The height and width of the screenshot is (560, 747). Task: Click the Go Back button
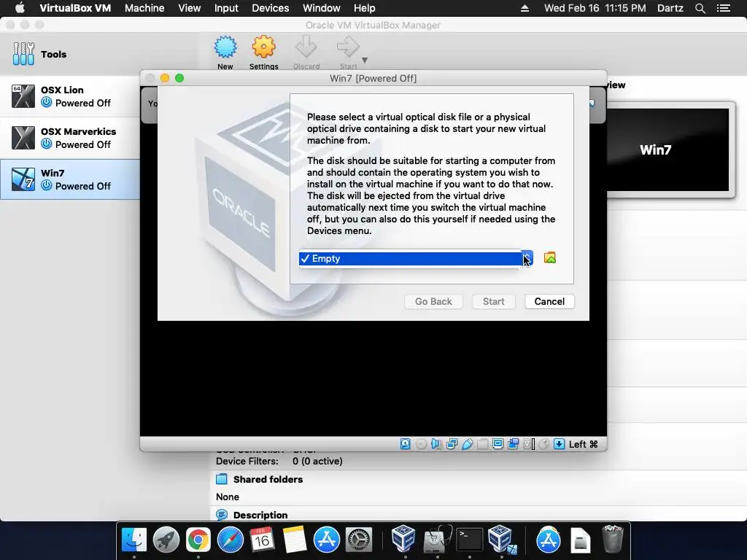tap(433, 301)
